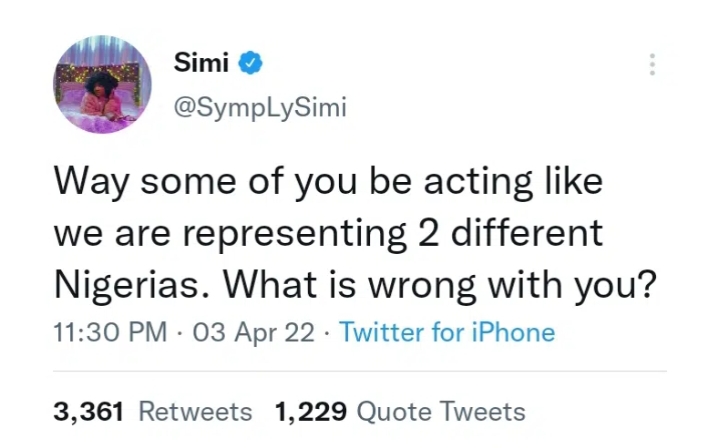Select the 3,361 retweet count number
The width and height of the screenshot is (720, 448).
89,411
